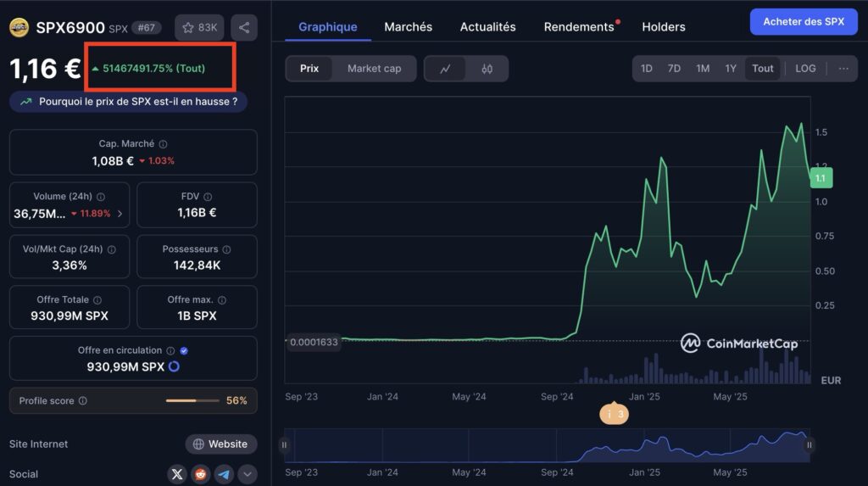The image size is (868, 486).
Task: Set chart range to 1D
Action: [647, 69]
